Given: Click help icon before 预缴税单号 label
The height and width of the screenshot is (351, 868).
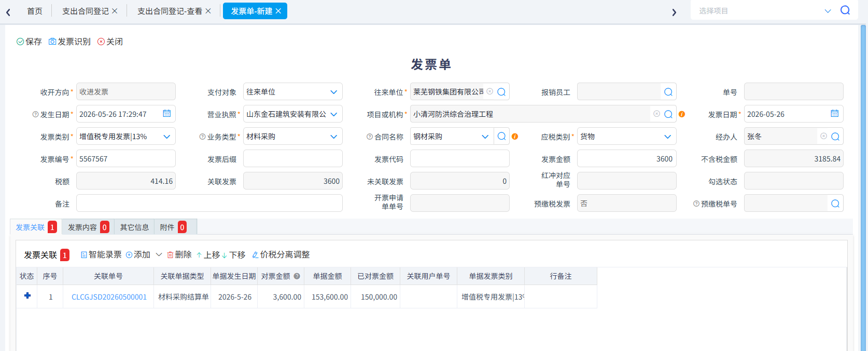Looking at the screenshot, I should pos(696,204).
